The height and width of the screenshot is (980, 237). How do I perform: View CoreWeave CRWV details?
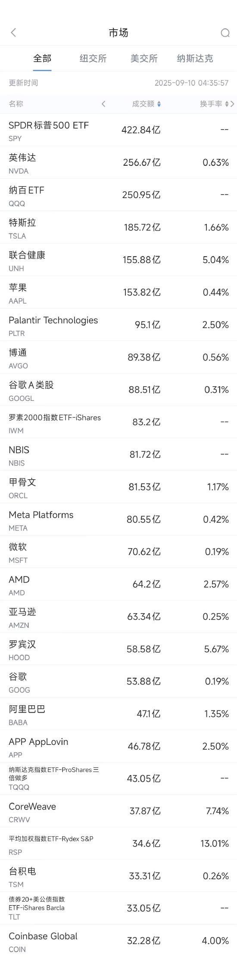point(118,811)
